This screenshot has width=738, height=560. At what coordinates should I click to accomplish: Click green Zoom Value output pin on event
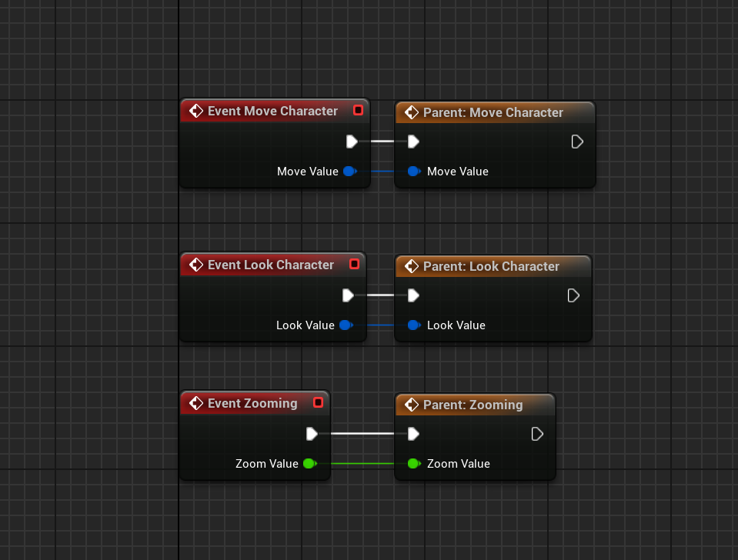coord(309,464)
